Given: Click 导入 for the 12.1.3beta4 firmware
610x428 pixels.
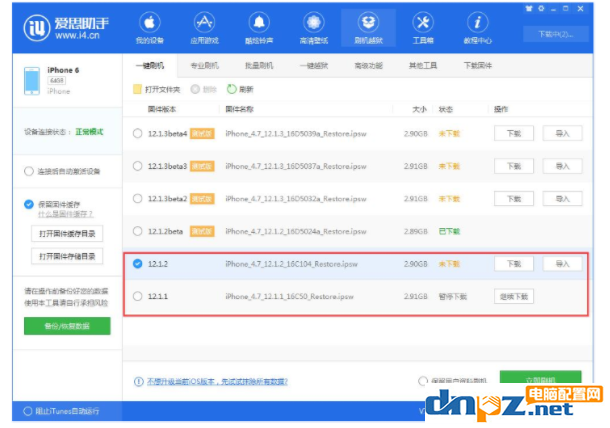Looking at the screenshot, I should [x=563, y=133].
